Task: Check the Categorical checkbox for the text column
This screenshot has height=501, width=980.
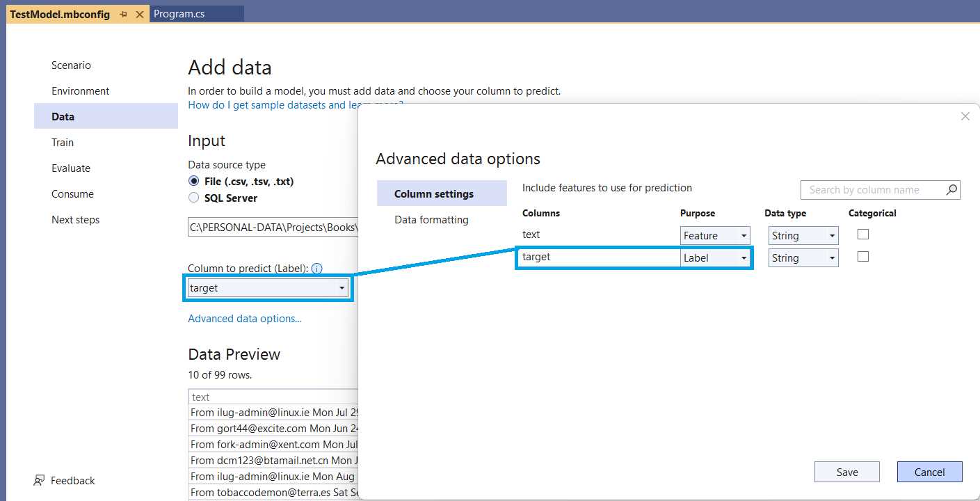Action: tap(862, 234)
